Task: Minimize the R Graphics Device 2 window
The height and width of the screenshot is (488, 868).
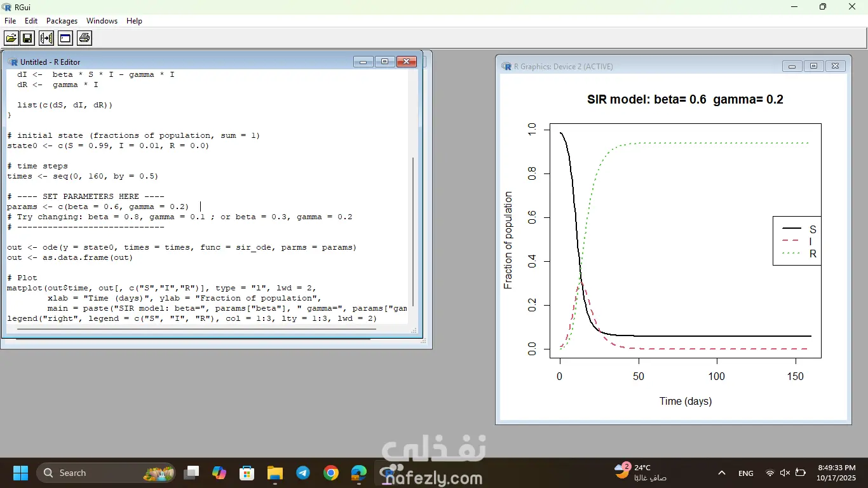Action: coord(792,66)
